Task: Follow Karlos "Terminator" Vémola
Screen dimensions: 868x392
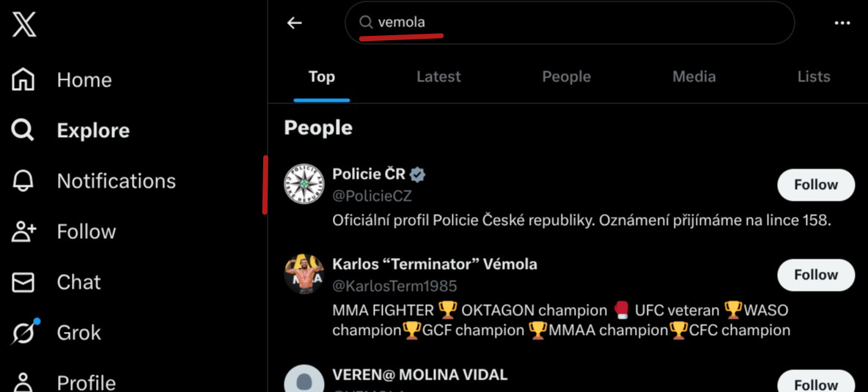Action: (815, 275)
